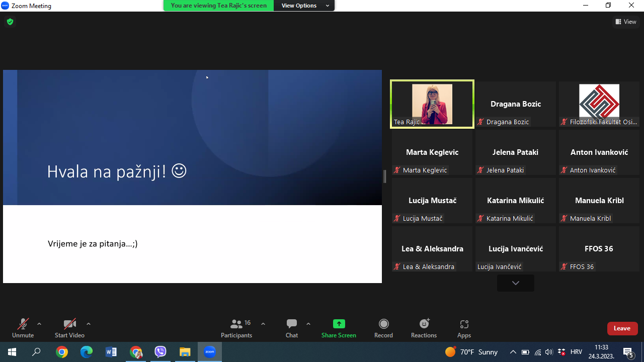The height and width of the screenshot is (362, 644).
Task: Open the Windows Start menu
Action: tap(12, 352)
